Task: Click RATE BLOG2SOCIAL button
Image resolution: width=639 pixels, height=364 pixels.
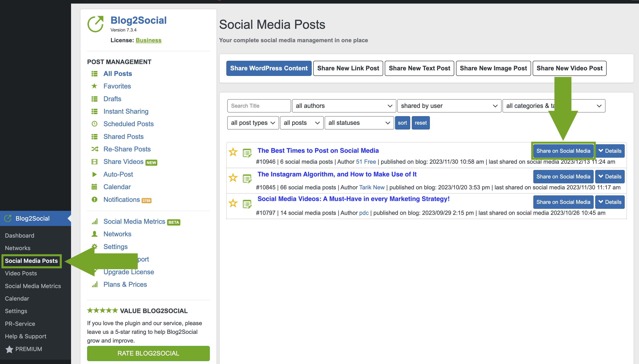Action: [x=148, y=353]
